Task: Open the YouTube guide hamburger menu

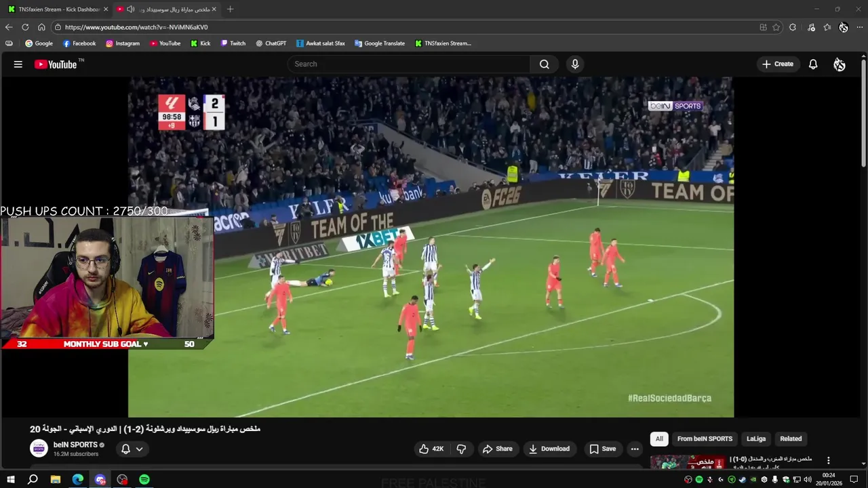Action: point(18,64)
